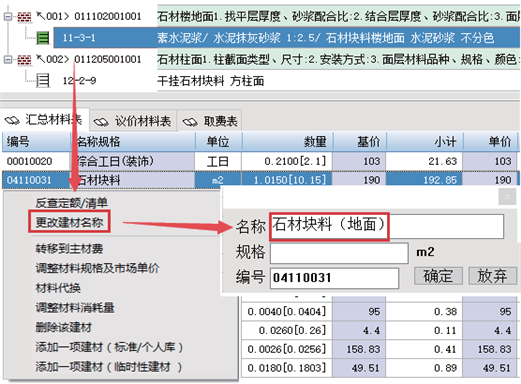Choose 更改建材名称 from context menu
The height and width of the screenshot is (384, 521).
coord(69,222)
